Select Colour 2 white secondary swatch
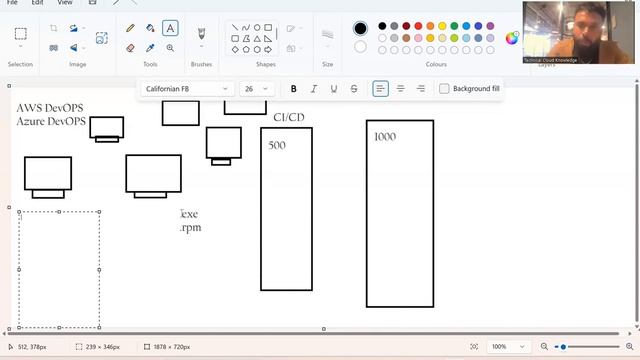 (360, 47)
